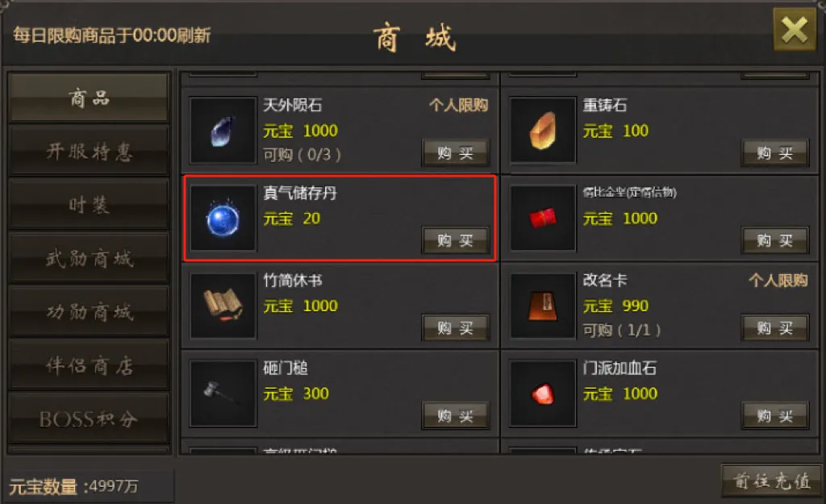826x504 pixels.
Task: Open the 伴侣商店 tab
Action: pos(89,365)
